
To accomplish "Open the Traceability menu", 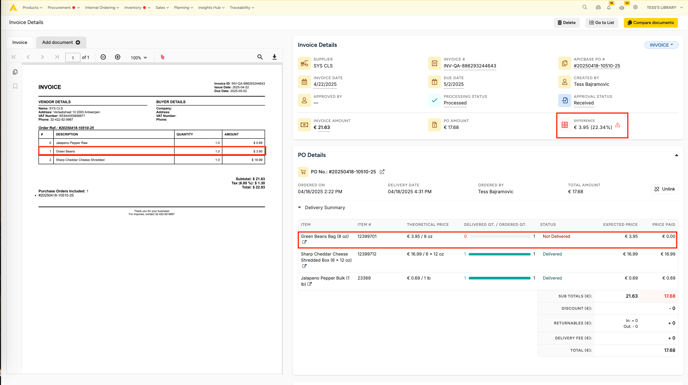I will [242, 8].
